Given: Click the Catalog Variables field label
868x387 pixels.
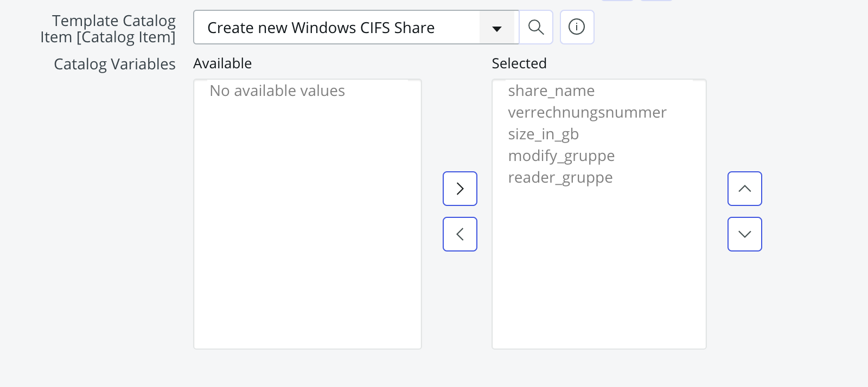Looking at the screenshot, I should coord(114,63).
